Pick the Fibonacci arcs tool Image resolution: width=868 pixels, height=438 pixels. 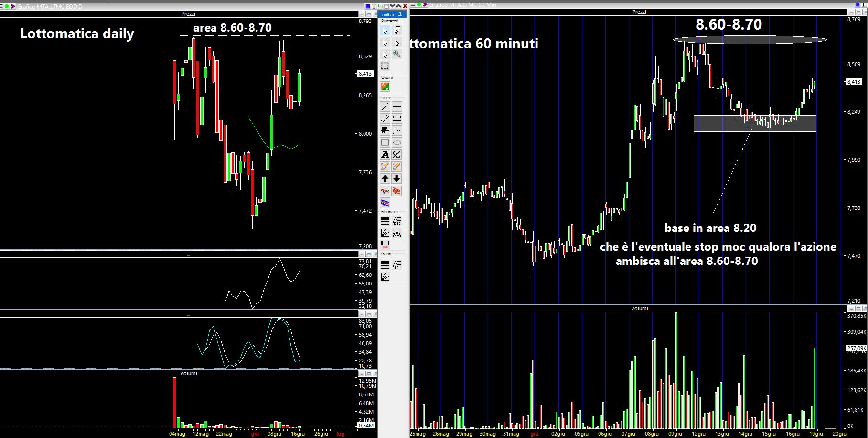(x=397, y=233)
